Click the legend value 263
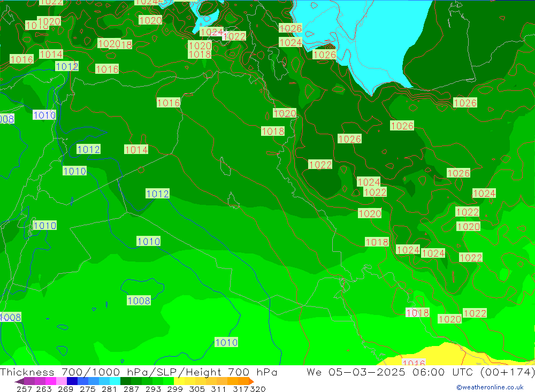This screenshot has width=535, height=392. click(44, 389)
